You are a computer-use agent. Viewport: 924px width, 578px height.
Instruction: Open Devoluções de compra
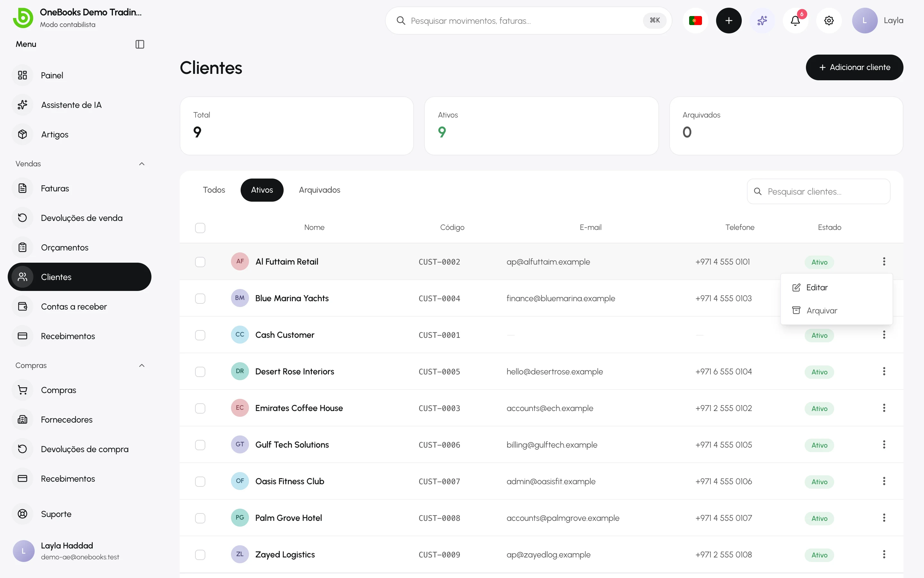pos(80,449)
